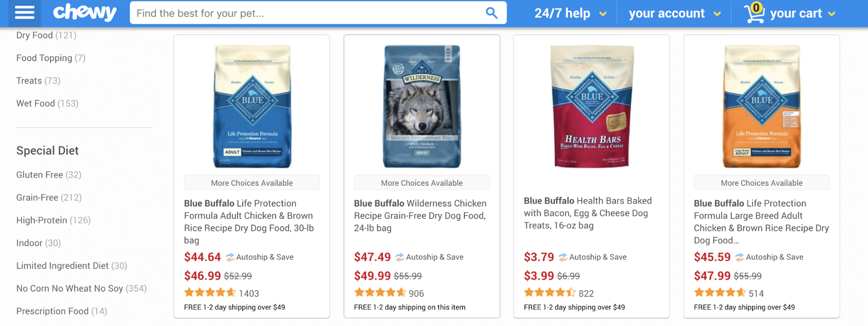Screen dimensions: 868x326
Task: Click Autoship icon on Wilderness Chicken food
Action: pyautogui.click(x=399, y=257)
